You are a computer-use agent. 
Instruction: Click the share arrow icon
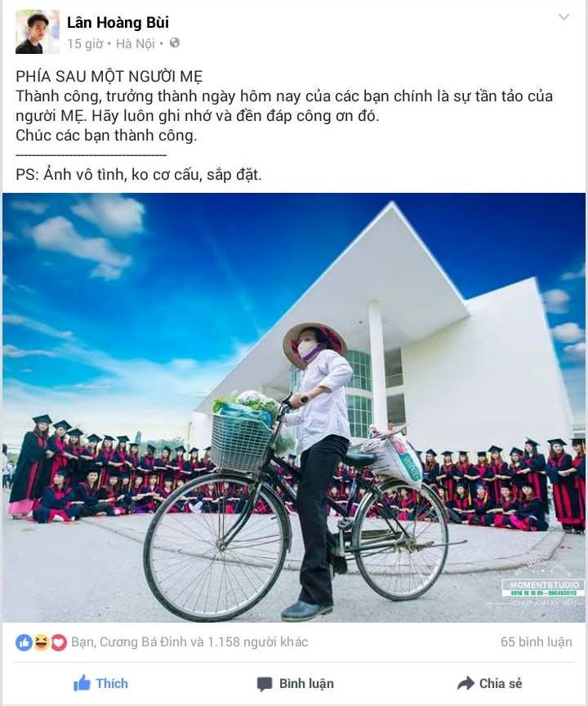465,683
